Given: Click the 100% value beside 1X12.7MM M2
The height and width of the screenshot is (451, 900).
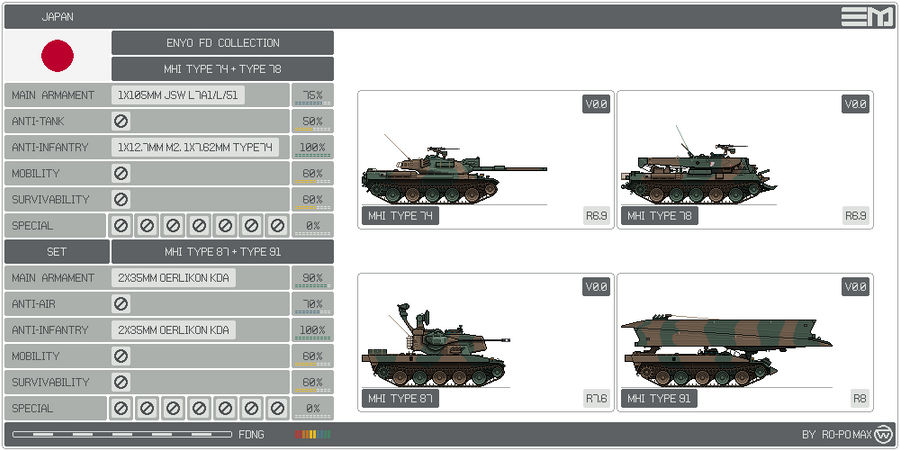Looking at the screenshot, I should (312, 147).
